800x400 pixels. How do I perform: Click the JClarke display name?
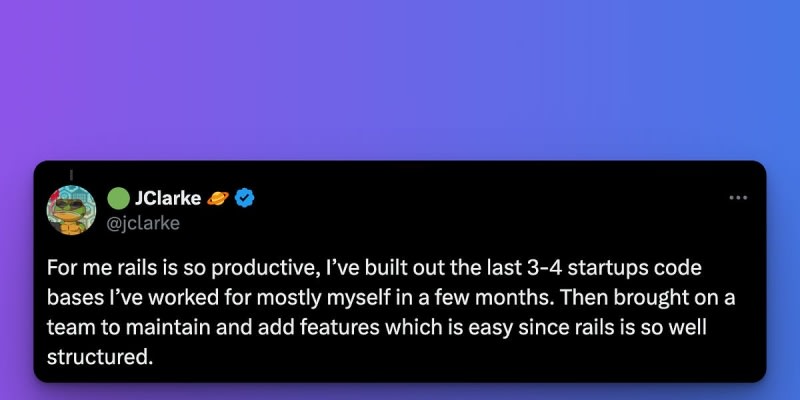coord(168,198)
